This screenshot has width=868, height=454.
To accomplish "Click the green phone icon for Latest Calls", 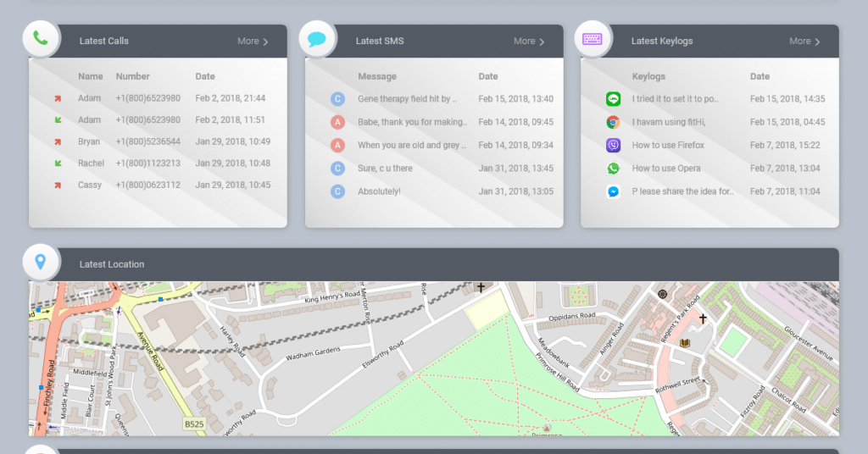I will 41,38.
